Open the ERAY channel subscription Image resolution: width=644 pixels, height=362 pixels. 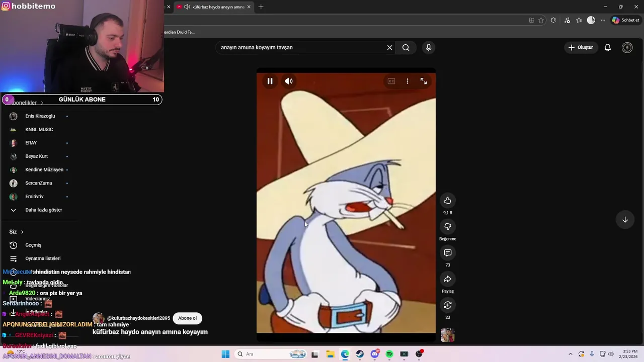31,143
